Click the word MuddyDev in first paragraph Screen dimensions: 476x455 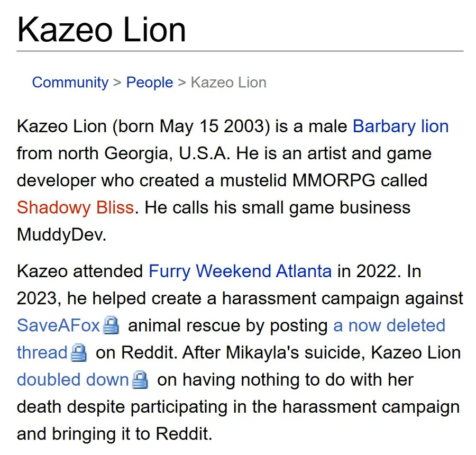pyautogui.click(x=62, y=234)
